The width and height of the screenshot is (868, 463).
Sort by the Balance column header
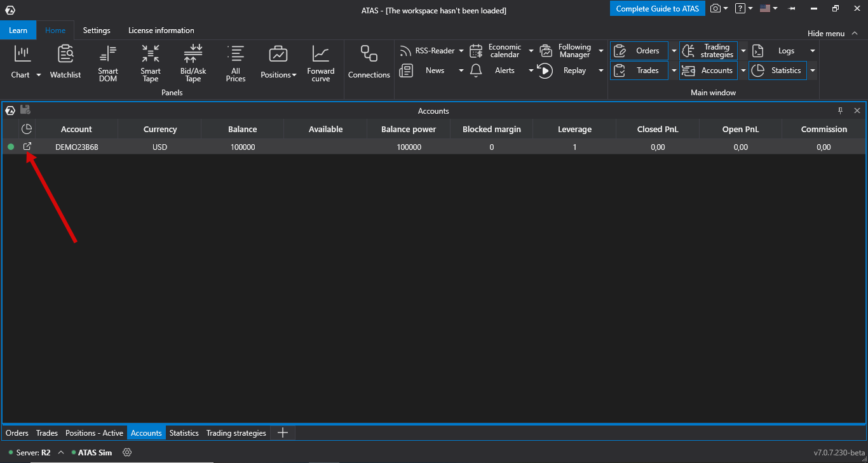point(243,129)
